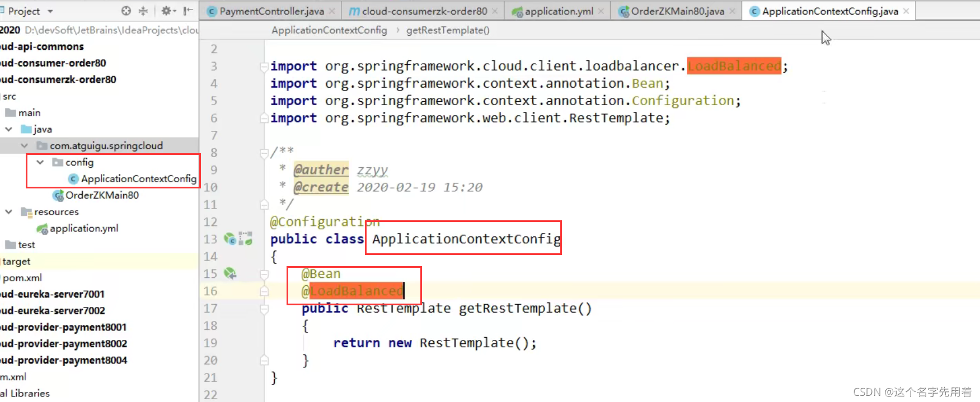
Task: Collapse the resources folder chevron
Action: point(9,212)
